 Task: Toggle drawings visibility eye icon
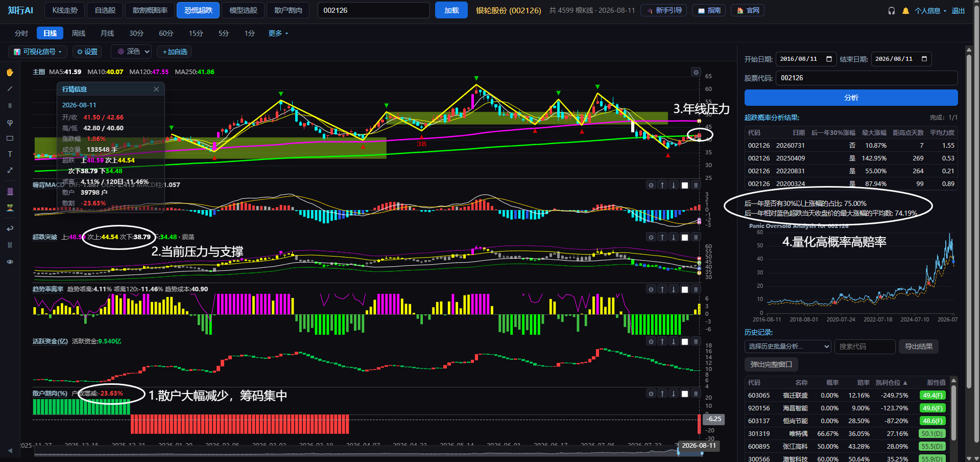click(x=10, y=262)
